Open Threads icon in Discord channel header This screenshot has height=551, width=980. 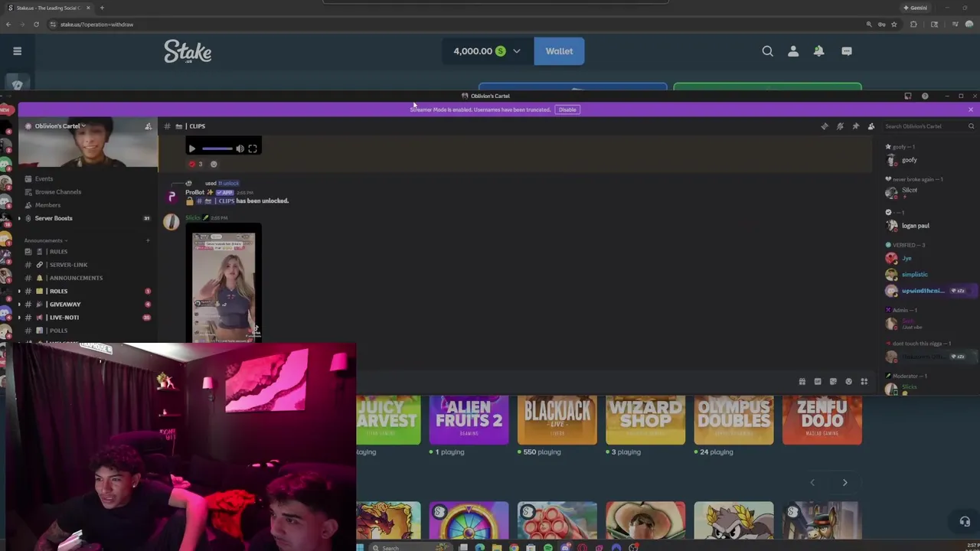pos(825,126)
